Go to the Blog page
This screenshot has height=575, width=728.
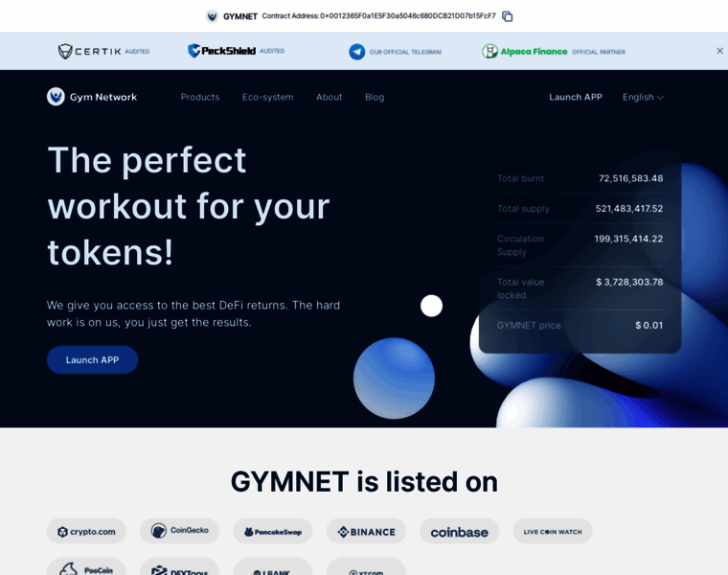pos(375,97)
